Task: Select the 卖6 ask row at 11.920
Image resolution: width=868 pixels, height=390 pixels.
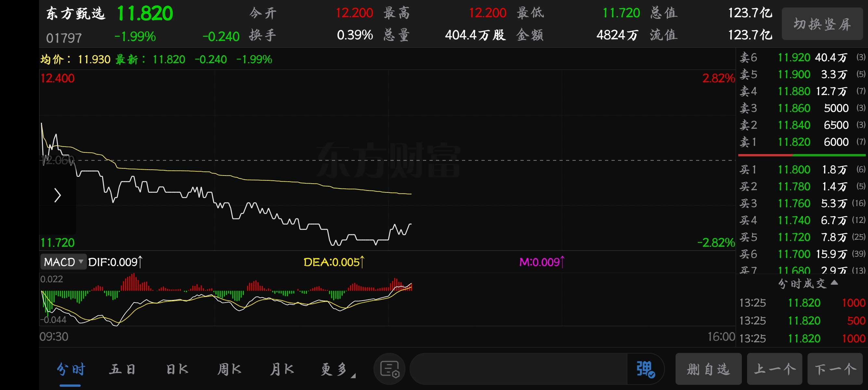Action: [802, 58]
